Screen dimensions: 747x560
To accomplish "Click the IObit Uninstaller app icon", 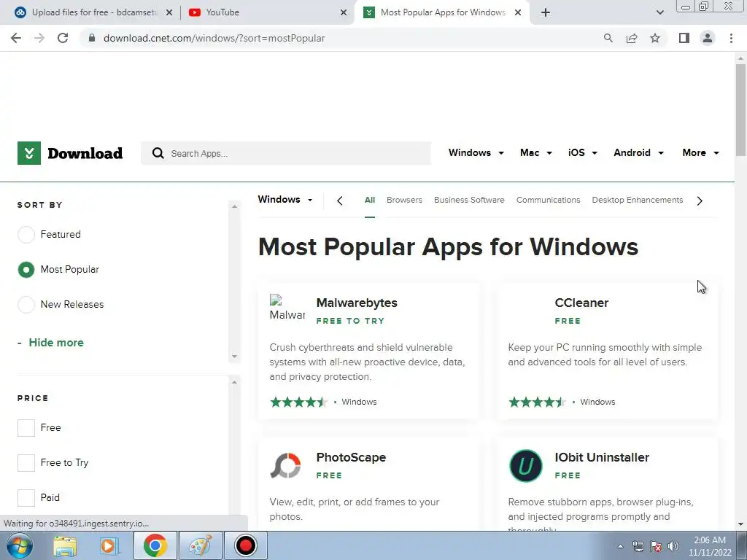I will pos(525,466).
